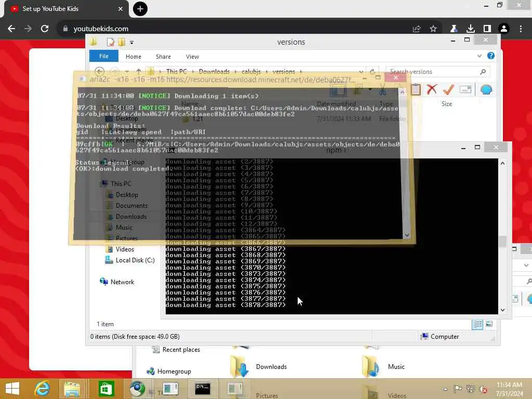Image resolution: width=532 pixels, height=399 pixels.
Task: Expand chevron after versions in path
Action: pyautogui.click(x=301, y=72)
